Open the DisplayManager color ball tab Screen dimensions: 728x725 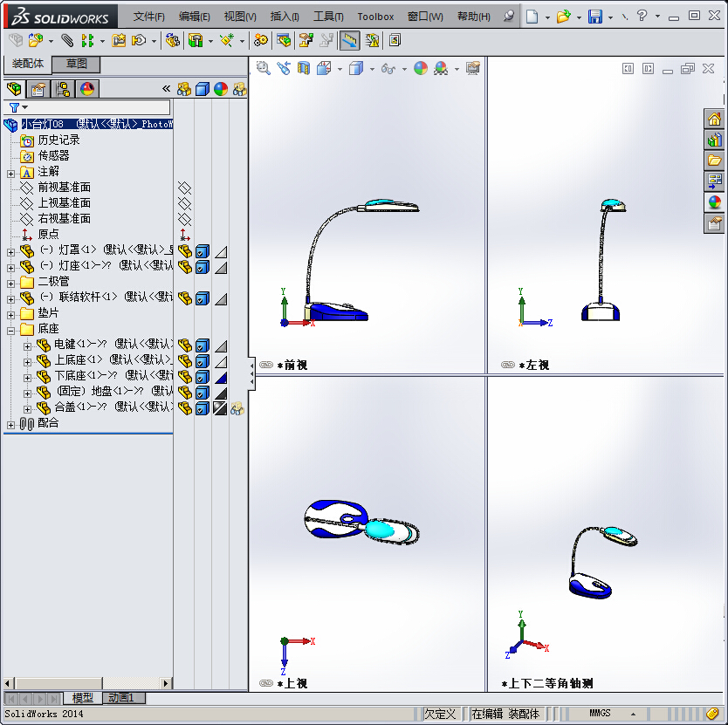86,89
